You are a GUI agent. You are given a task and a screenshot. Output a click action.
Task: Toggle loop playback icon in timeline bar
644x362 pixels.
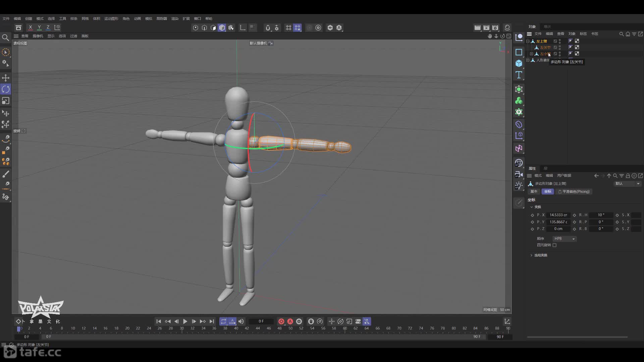click(223, 321)
